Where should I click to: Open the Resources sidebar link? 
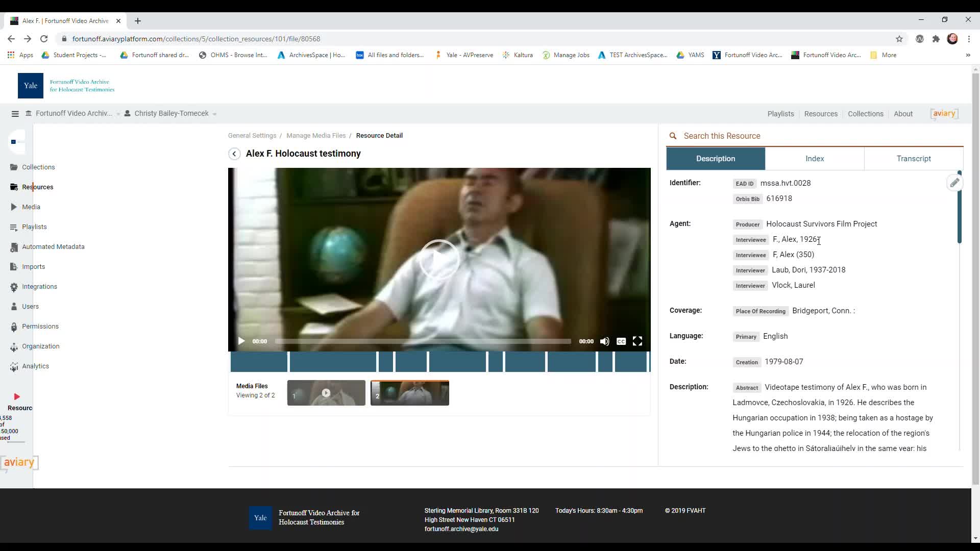(37, 187)
